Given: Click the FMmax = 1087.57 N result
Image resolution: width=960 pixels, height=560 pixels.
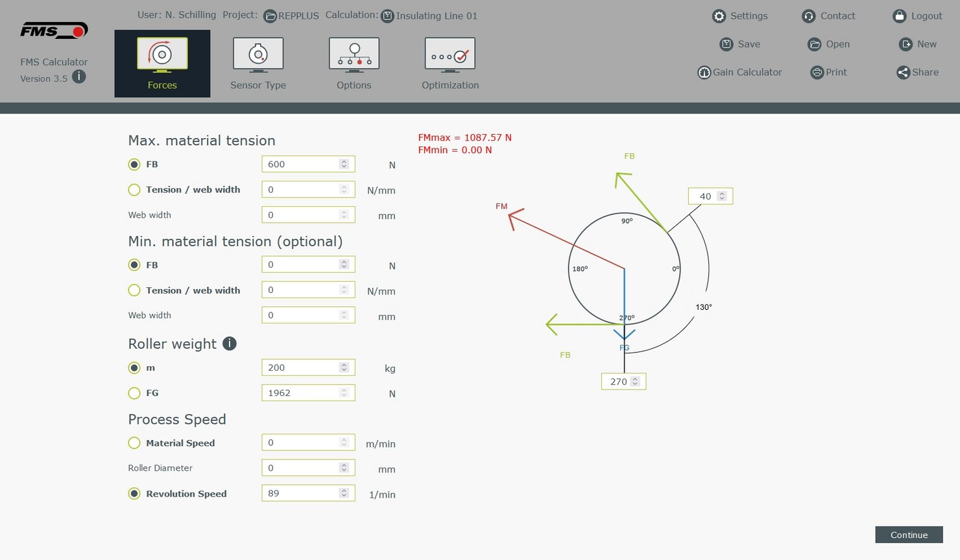Looking at the screenshot, I should 465,137.
